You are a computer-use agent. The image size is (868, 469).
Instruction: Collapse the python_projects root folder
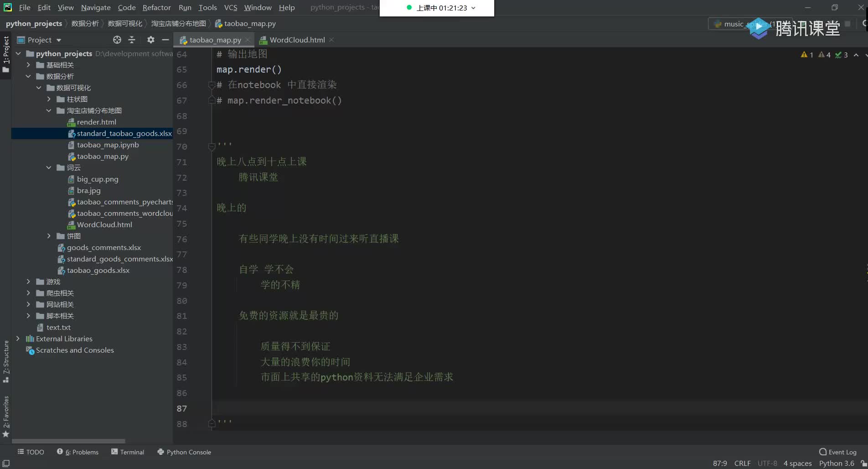18,53
